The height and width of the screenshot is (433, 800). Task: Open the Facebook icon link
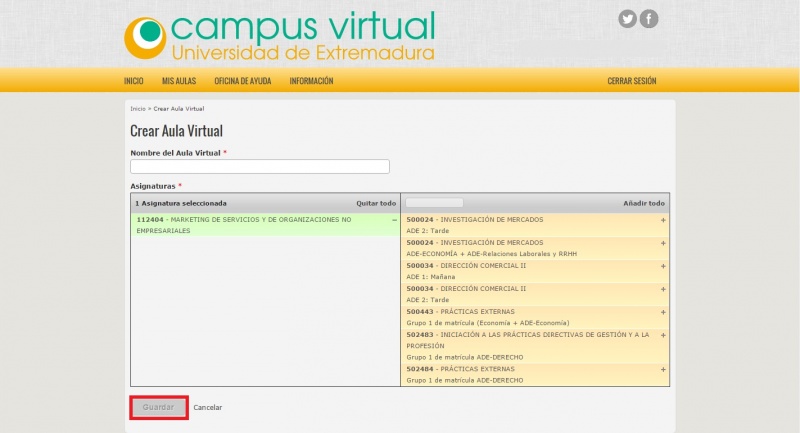[x=649, y=19]
